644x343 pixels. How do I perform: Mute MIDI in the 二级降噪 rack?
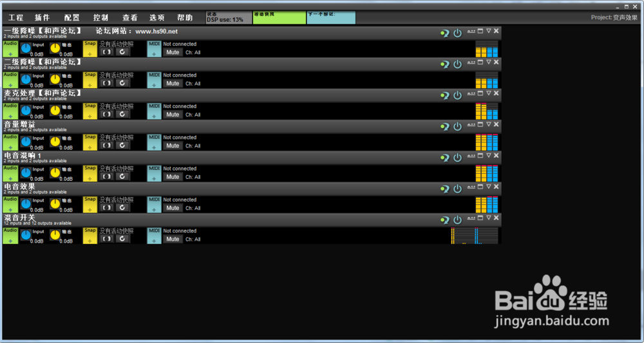[x=173, y=83]
